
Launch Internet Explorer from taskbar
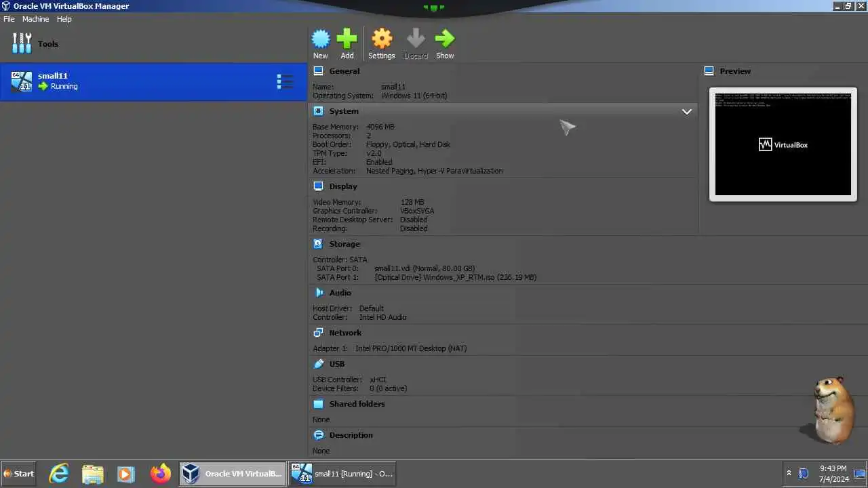click(x=59, y=474)
